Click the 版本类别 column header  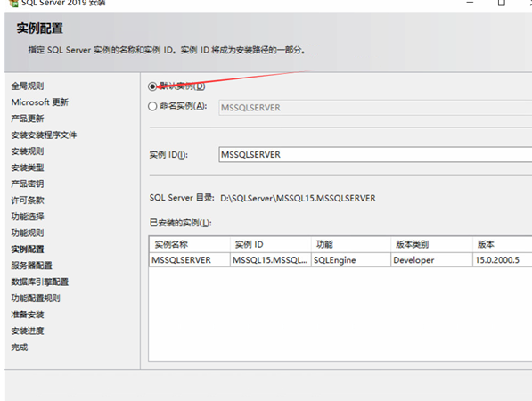[x=431, y=244]
